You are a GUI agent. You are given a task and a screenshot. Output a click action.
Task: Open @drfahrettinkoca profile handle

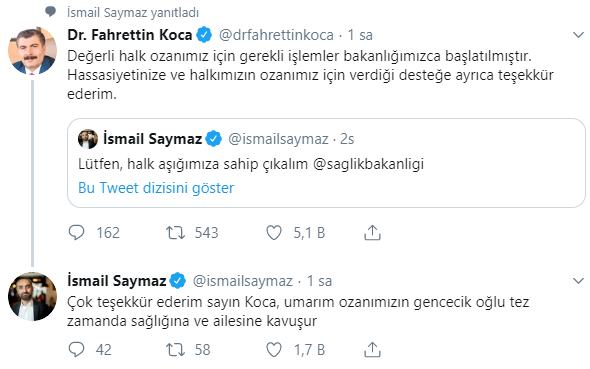[x=276, y=35]
